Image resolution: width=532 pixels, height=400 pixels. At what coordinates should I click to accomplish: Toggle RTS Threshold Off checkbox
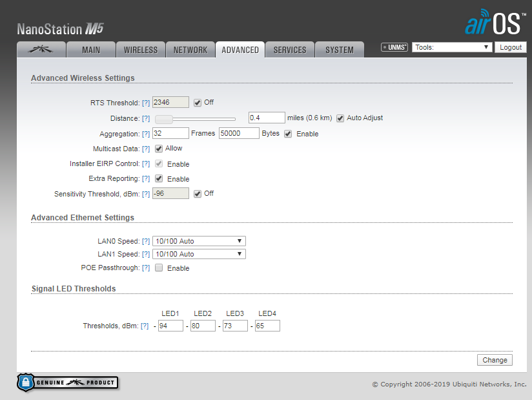tap(198, 103)
